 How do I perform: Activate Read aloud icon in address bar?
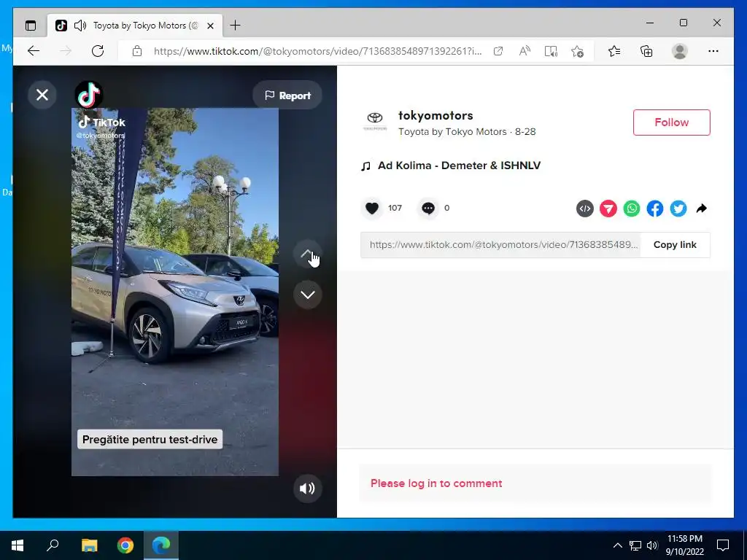(x=525, y=51)
